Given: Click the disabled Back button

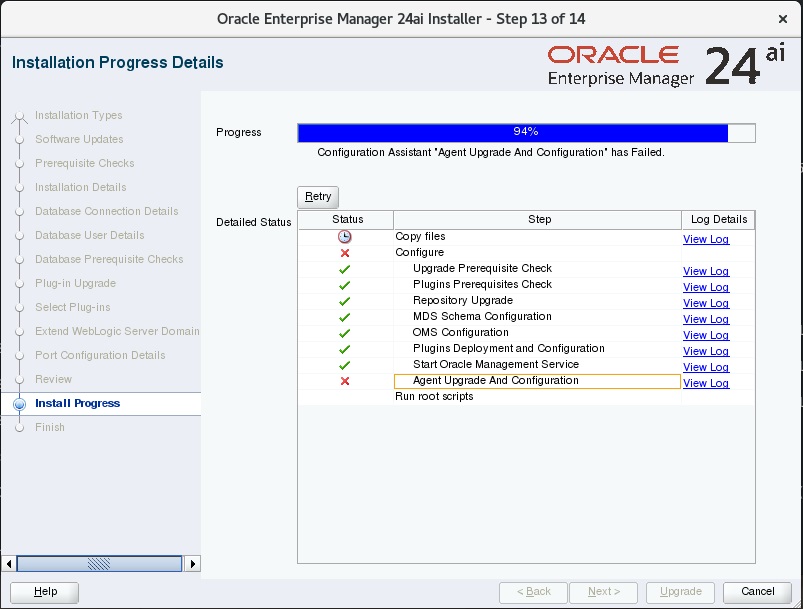Looking at the screenshot, I should coord(534,592).
